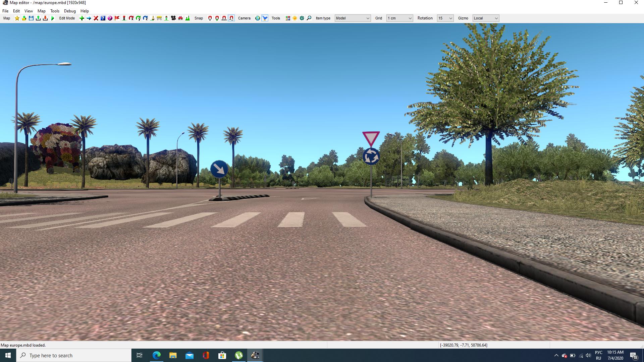Image resolution: width=644 pixels, height=362 pixels.
Task: Open the View menu
Action: pyautogui.click(x=29, y=11)
